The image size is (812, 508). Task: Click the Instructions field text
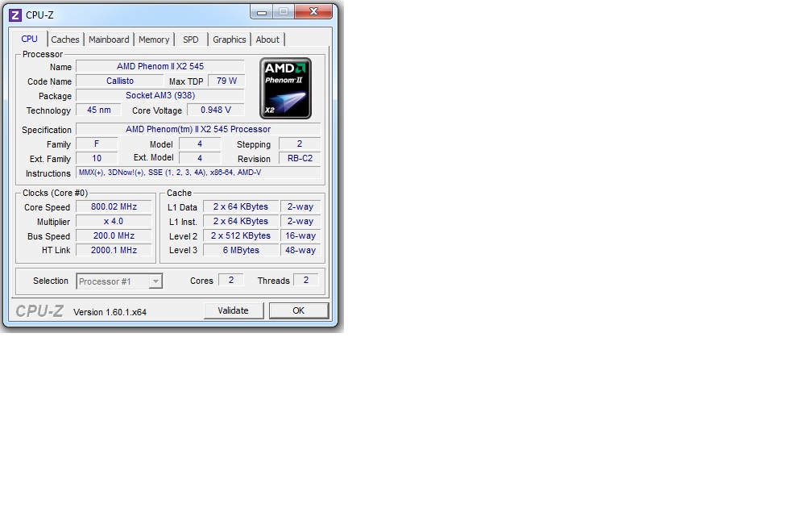coord(198,173)
